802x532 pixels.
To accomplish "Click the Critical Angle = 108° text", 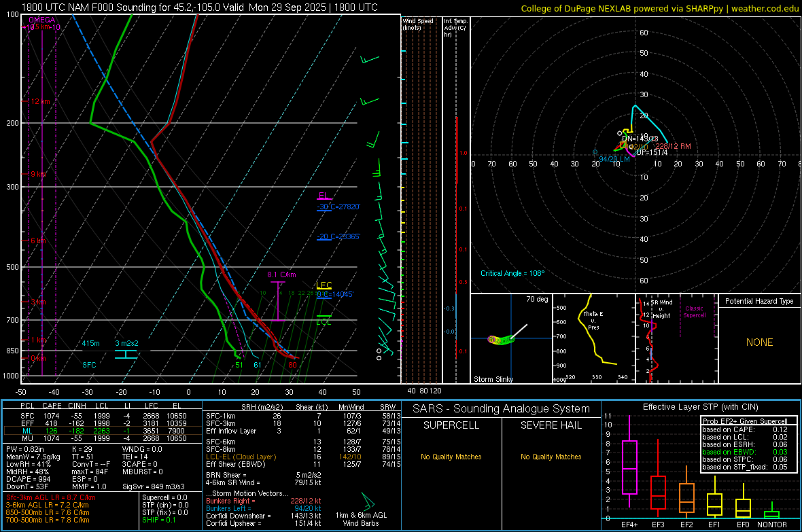I will (512, 273).
